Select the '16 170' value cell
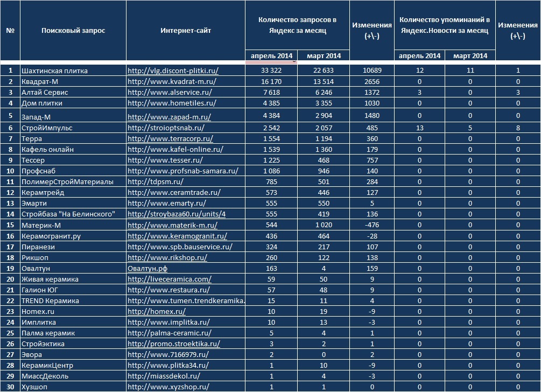 pos(271,81)
